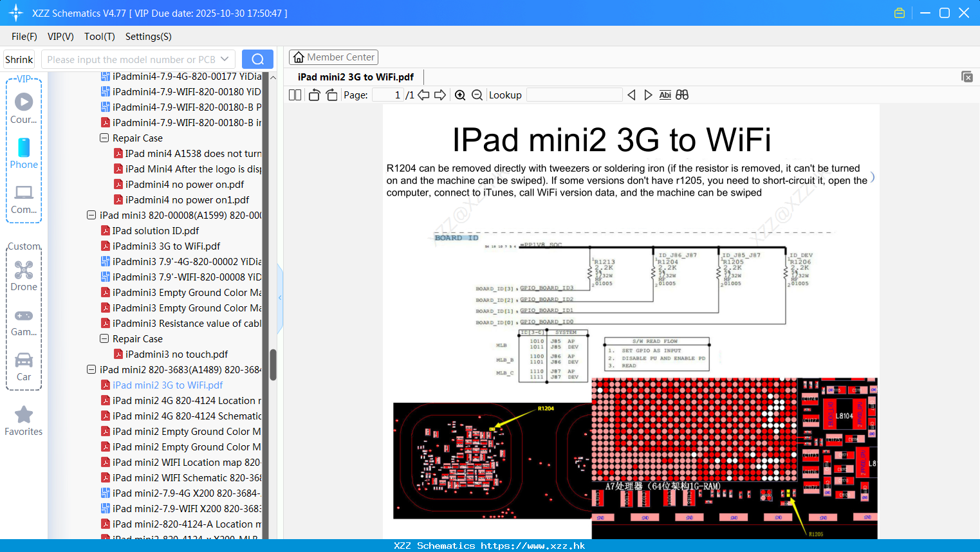Go to previous page arrow
This screenshot has width=980, height=552.
point(423,95)
